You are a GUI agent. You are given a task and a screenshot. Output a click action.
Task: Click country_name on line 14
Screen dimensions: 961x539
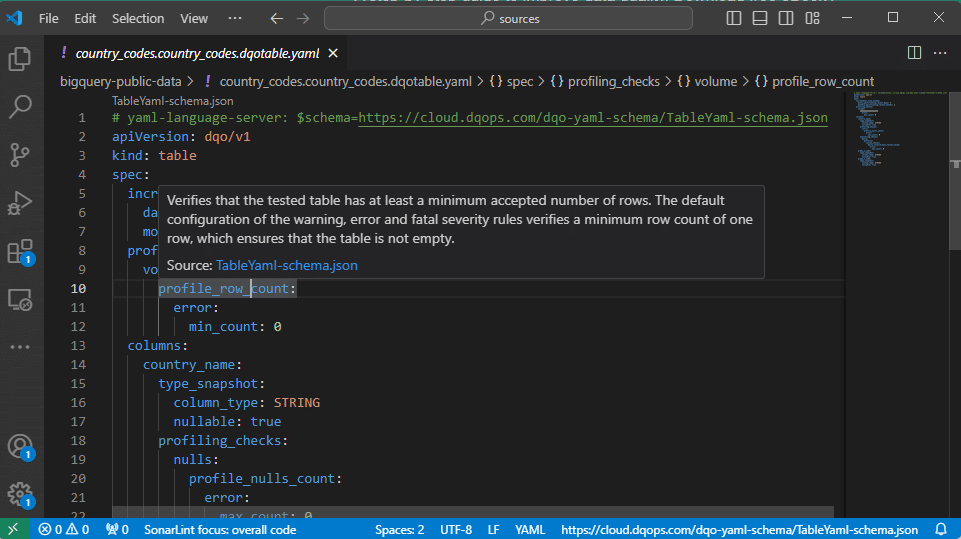pyautogui.click(x=189, y=364)
